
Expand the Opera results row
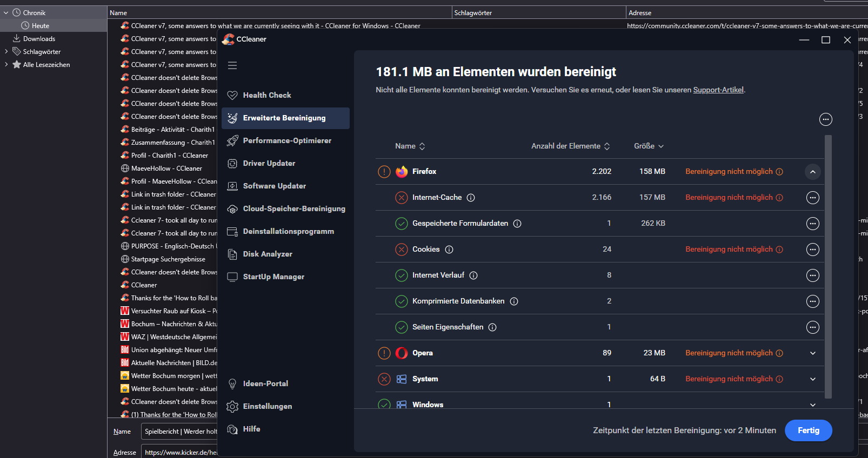click(x=812, y=353)
